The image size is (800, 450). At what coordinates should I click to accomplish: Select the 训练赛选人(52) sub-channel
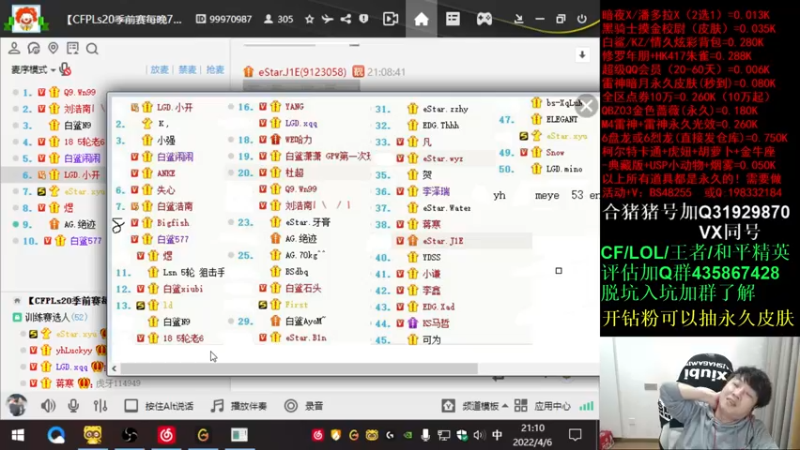(56, 317)
